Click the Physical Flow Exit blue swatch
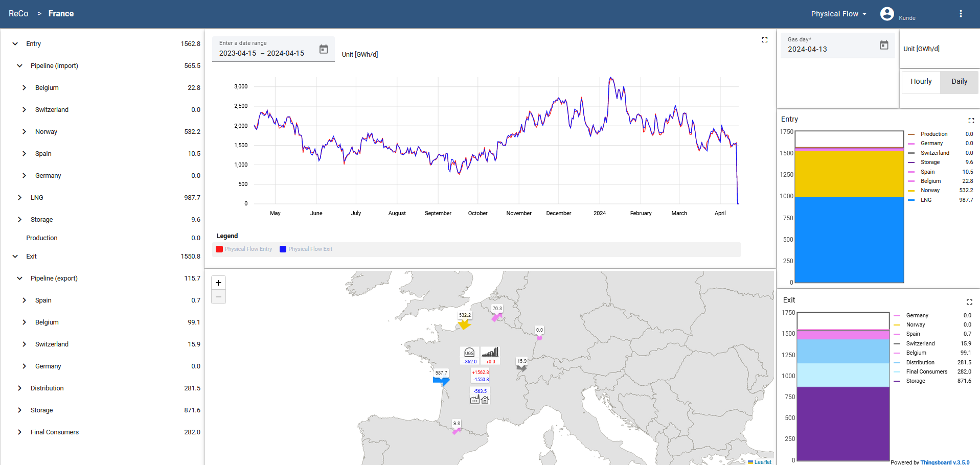The width and height of the screenshot is (980, 465). [283, 249]
